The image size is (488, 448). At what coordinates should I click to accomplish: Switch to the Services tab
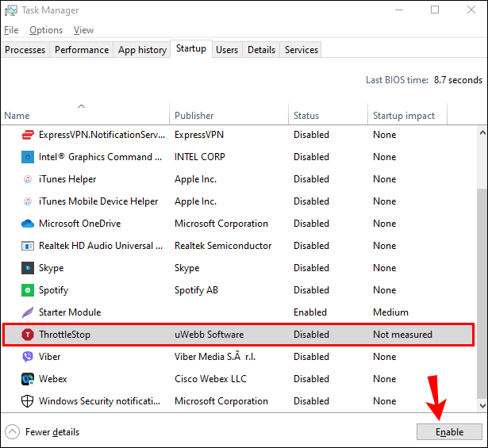pos(302,50)
